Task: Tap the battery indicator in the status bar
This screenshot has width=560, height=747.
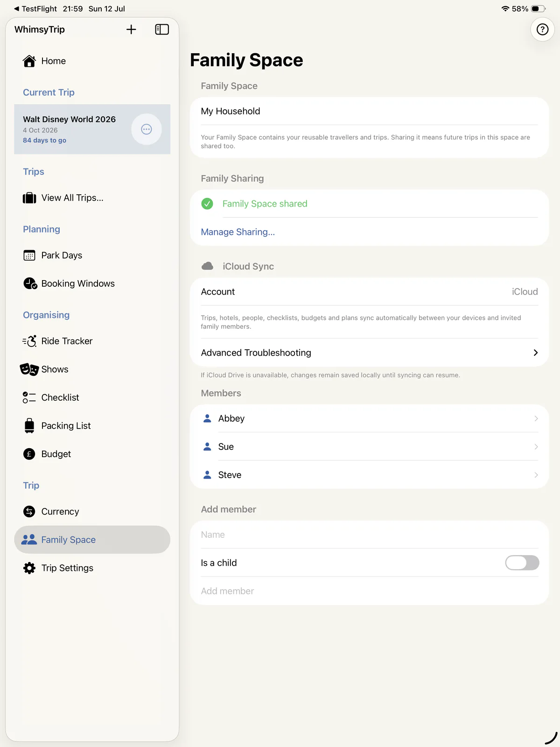Action: (539, 9)
